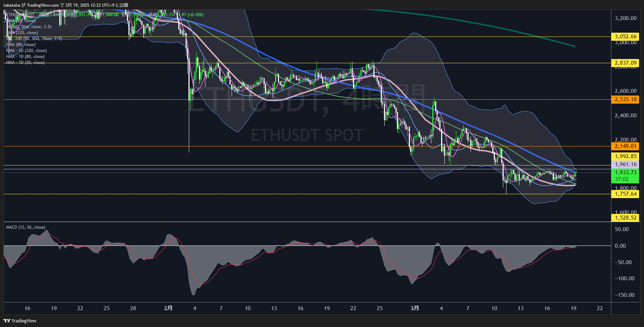The width and height of the screenshot is (644, 327).
Task: Select the HMA · 1D (20, close) legend
Action: coord(25,63)
